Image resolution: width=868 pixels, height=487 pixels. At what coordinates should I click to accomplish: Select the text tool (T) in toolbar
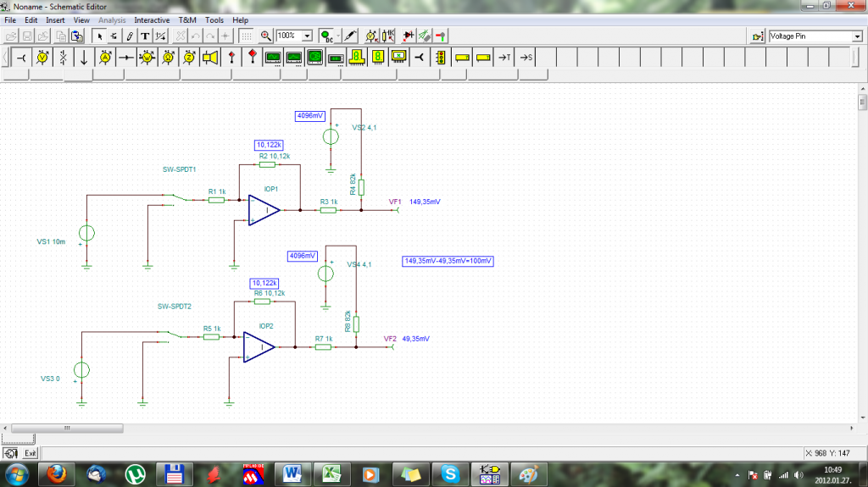tap(145, 36)
